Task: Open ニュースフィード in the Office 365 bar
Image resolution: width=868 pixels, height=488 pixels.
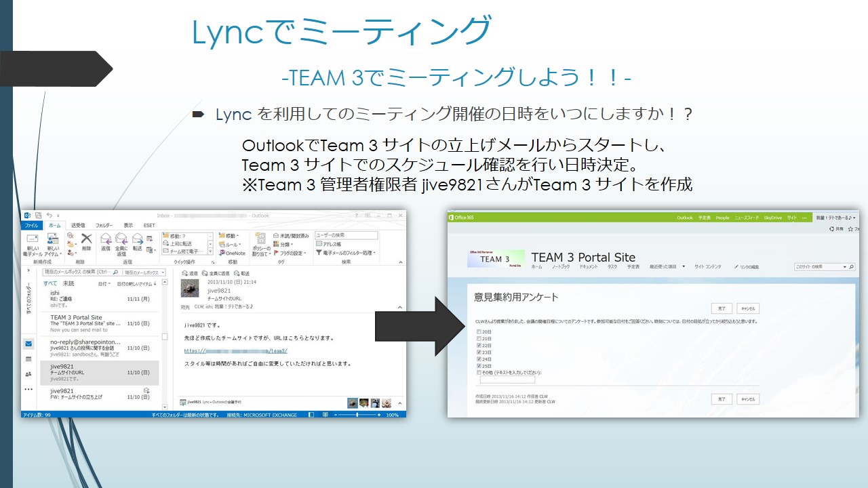Action: coord(747,218)
